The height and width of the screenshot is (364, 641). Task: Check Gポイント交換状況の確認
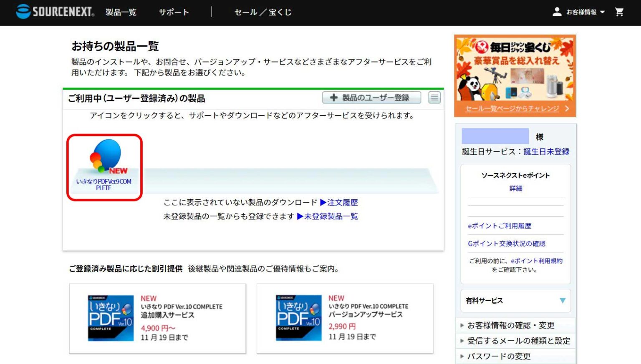(507, 244)
